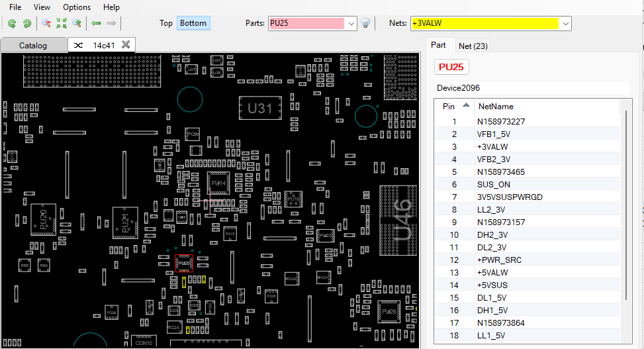Viewport: 644px width, 349px height.
Task: Click the rotate counterclockwise icon
Action: click(12, 23)
